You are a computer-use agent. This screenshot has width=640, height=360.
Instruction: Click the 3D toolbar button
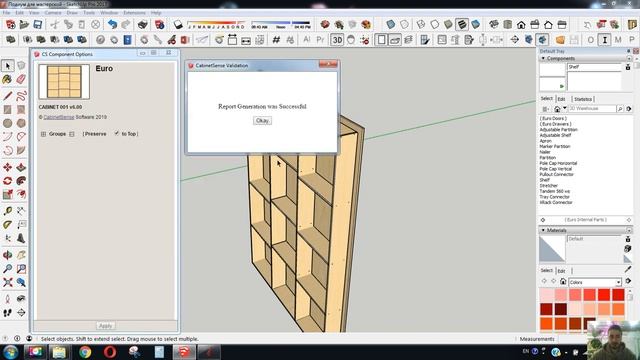click(337, 40)
